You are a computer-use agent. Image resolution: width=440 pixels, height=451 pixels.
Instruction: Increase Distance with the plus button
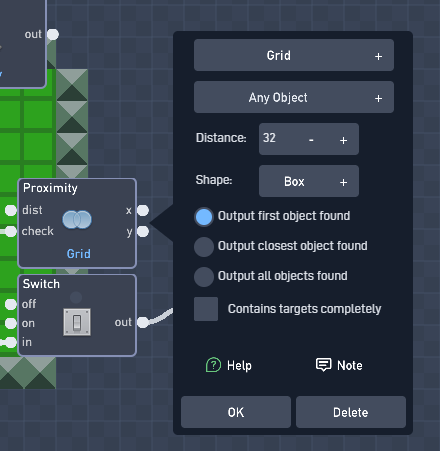pos(343,140)
